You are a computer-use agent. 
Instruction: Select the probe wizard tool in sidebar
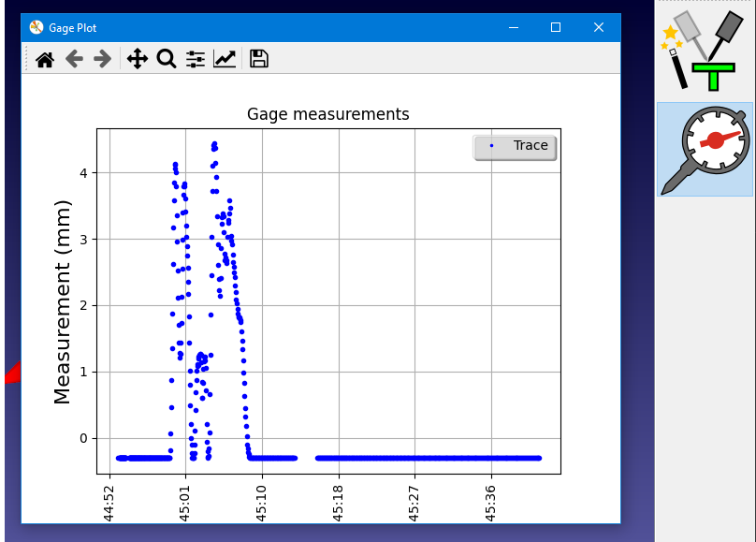[x=705, y=50]
